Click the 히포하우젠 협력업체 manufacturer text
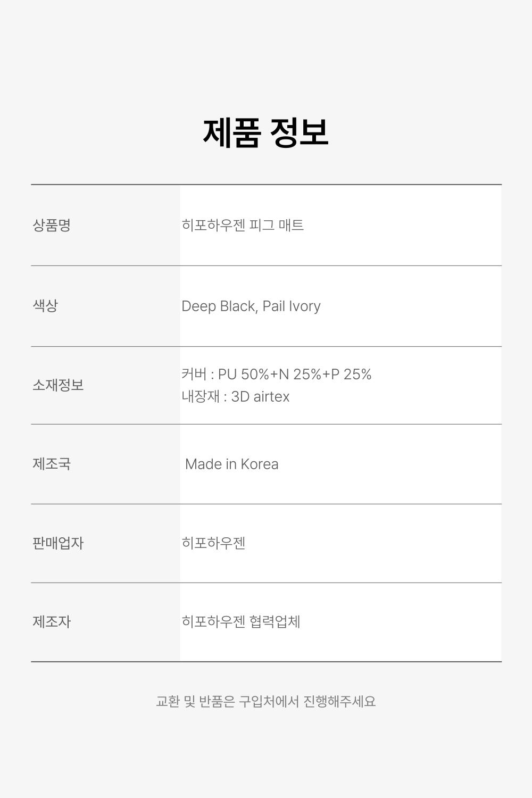This screenshot has height=798, width=532. click(241, 621)
